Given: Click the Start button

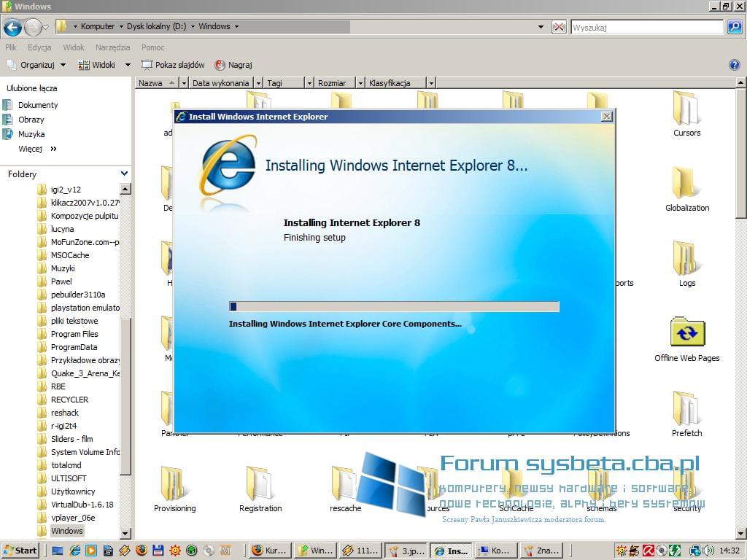Looking at the screenshot, I should (x=20, y=551).
